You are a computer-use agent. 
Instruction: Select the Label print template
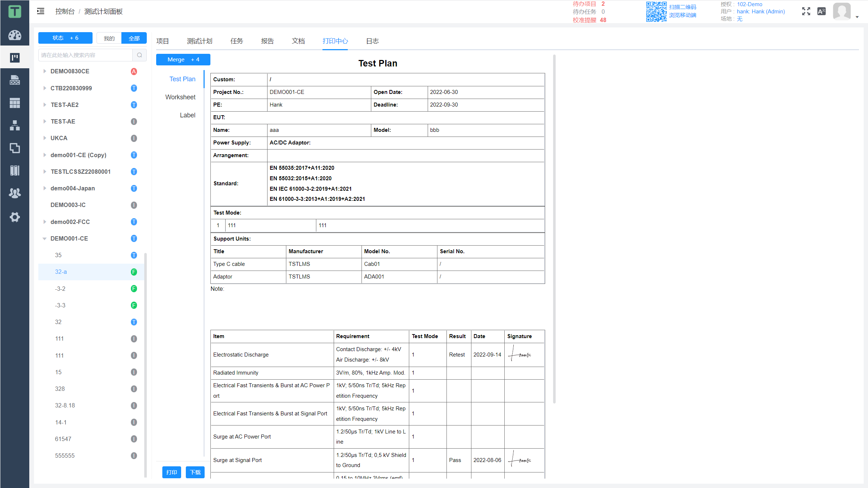(188, 115)
